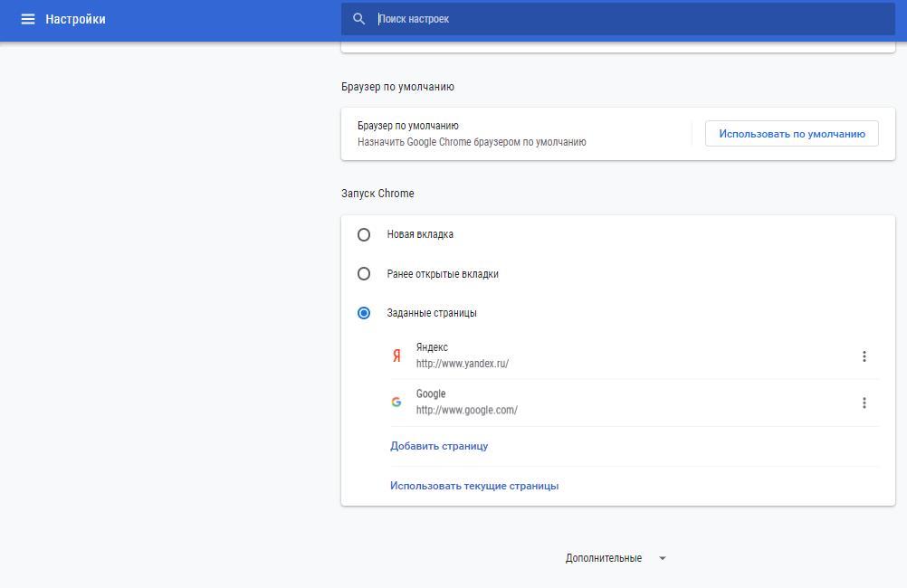Click the http://www.yandex.ru/ URL text
This screenshot has height=588, width=907.
pos(463,364)
